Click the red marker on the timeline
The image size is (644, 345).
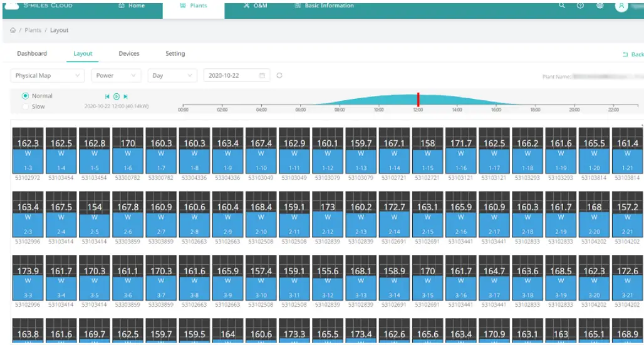418,100
